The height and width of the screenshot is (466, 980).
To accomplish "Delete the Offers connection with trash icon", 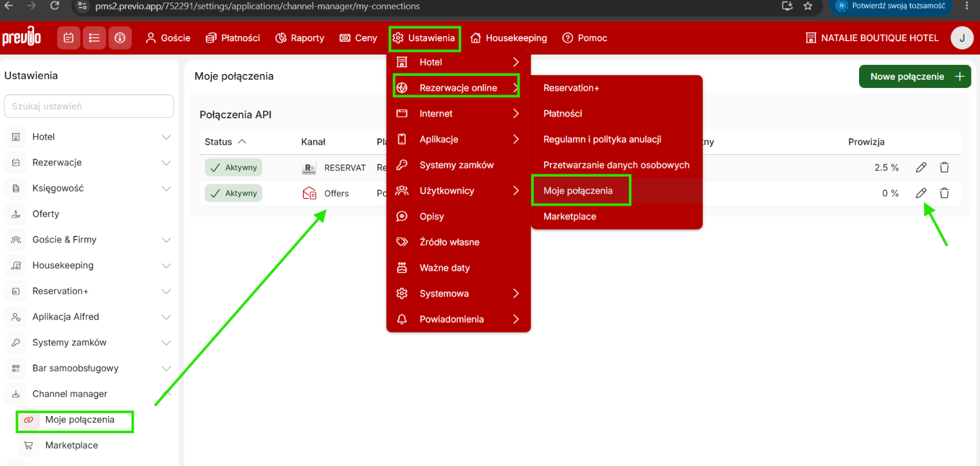I will 944,193.
